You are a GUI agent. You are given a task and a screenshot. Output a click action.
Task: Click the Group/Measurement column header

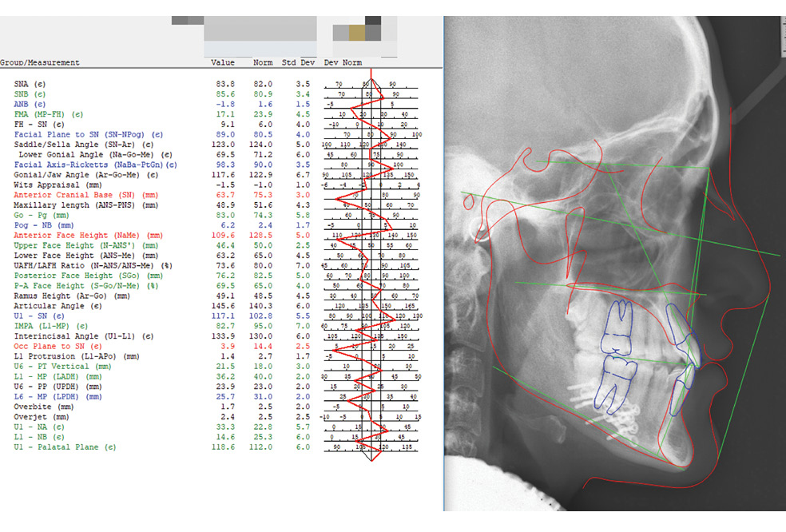[40, 62]
